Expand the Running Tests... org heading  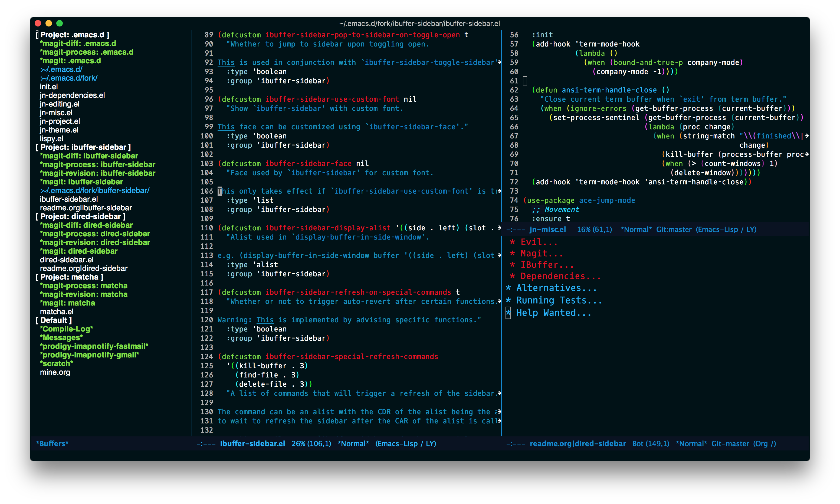click(x=559, y=301)
